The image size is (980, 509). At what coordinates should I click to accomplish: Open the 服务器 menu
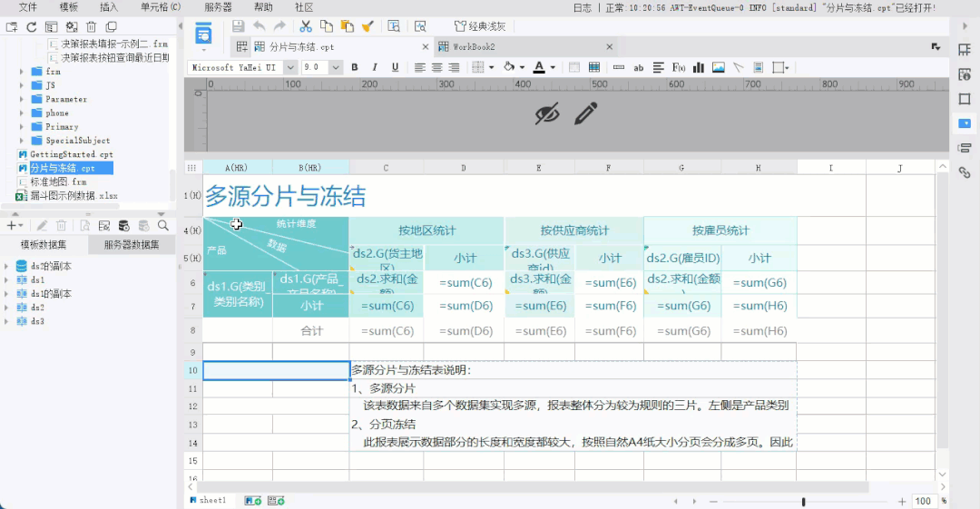[218, 7]
